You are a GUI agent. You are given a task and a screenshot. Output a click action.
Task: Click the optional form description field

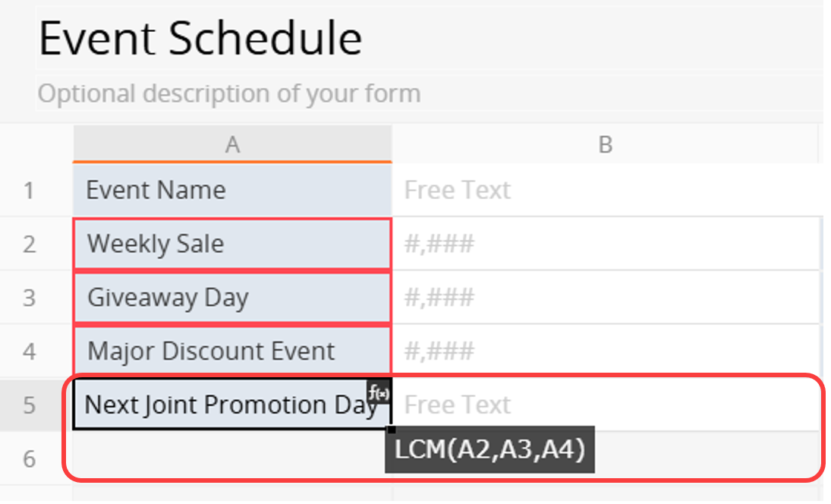pos(229,94)
